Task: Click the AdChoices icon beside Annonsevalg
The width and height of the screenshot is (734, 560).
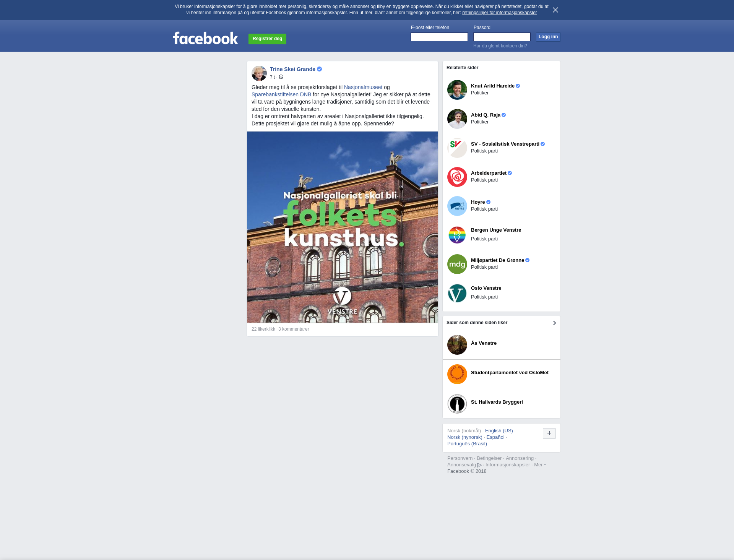Action: tap(479, 465)
